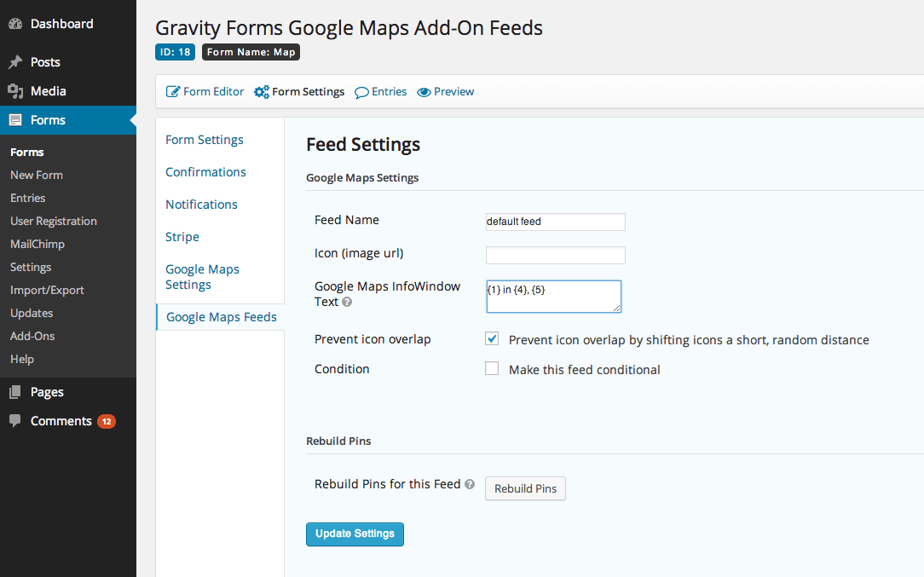Click the Update Settings button
The height and width of the screenshot is (577, 924).
point(355,534)
